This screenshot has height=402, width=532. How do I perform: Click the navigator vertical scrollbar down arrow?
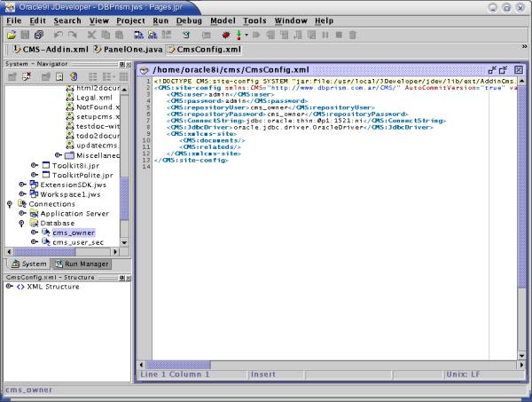click(x=124, y=243)
